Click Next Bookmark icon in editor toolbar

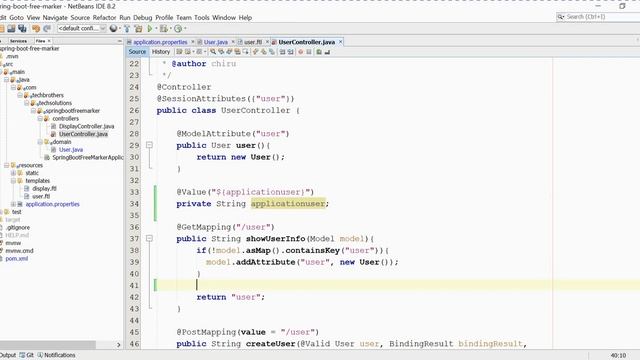[264, 52]
